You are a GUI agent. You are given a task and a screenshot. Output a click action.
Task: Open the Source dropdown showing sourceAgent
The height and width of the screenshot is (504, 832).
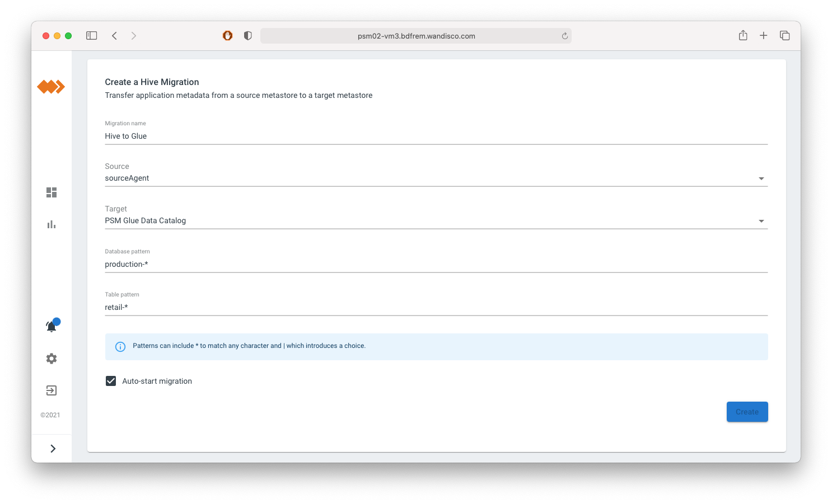coord(436,178)
